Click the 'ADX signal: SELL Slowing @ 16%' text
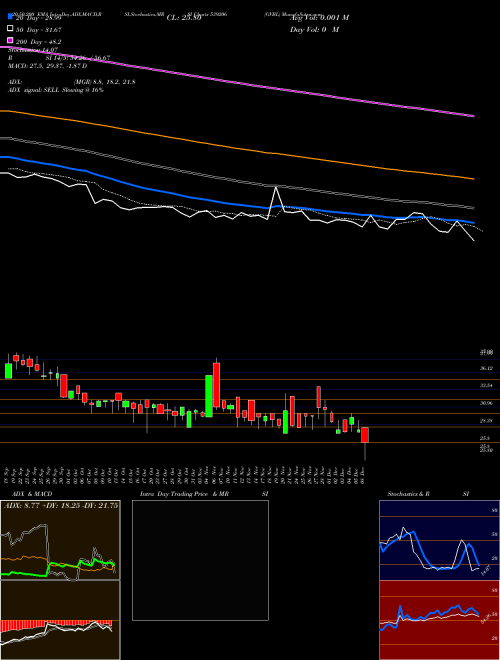The width and height of the screenshot is (500, 660). coord(56,90)
